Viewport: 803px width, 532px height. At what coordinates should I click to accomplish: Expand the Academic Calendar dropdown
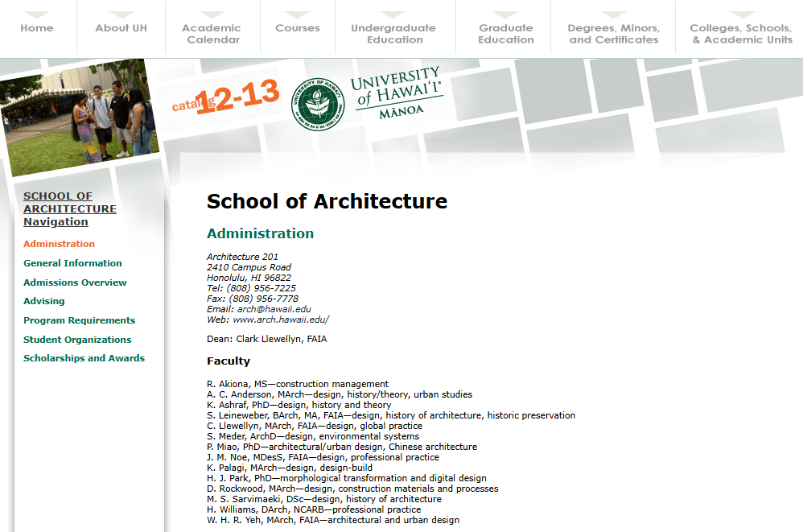[212, 33]
